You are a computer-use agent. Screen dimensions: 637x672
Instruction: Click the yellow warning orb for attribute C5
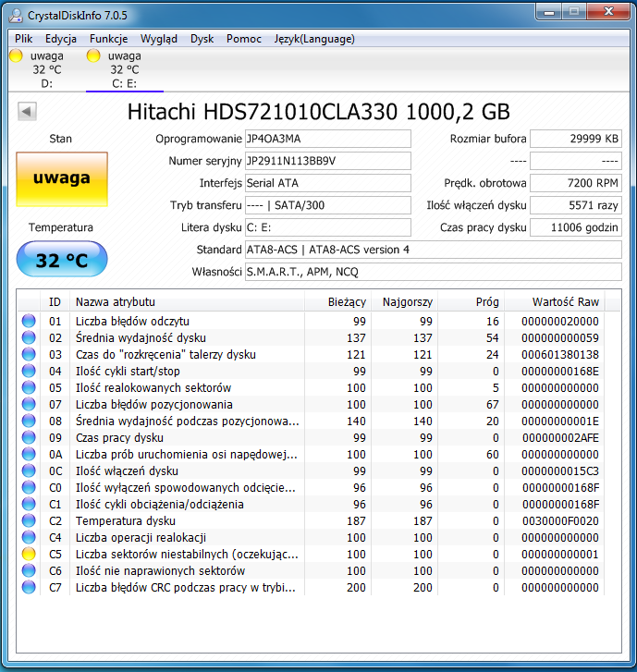(x=29, y=554)
